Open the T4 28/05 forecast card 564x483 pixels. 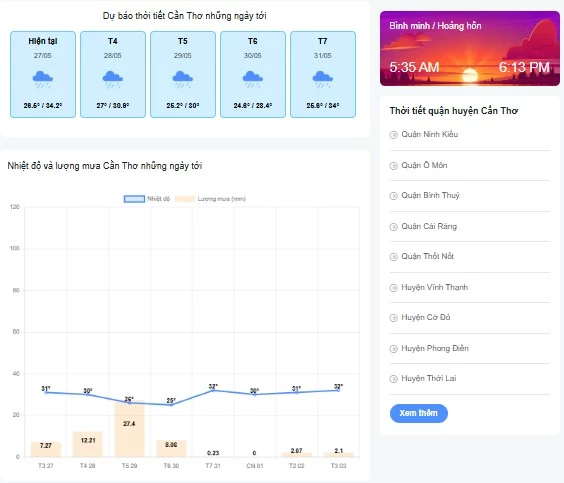(113, 74)
